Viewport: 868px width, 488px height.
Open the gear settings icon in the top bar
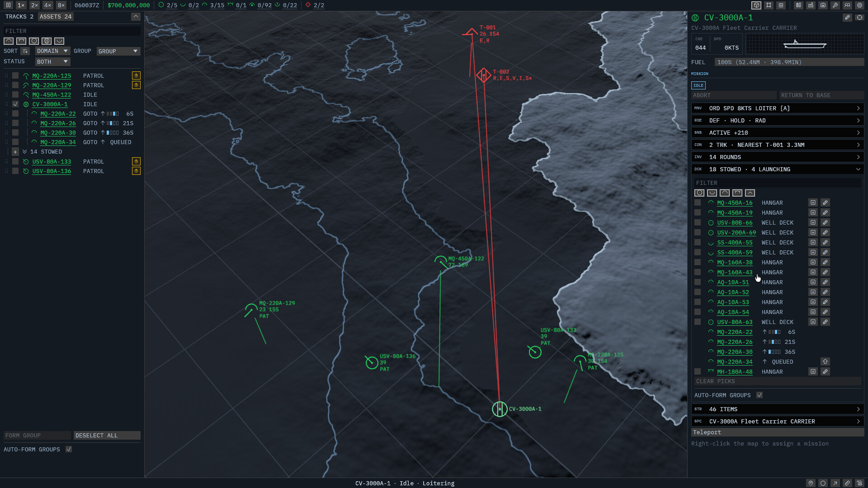tap(860, 5)
